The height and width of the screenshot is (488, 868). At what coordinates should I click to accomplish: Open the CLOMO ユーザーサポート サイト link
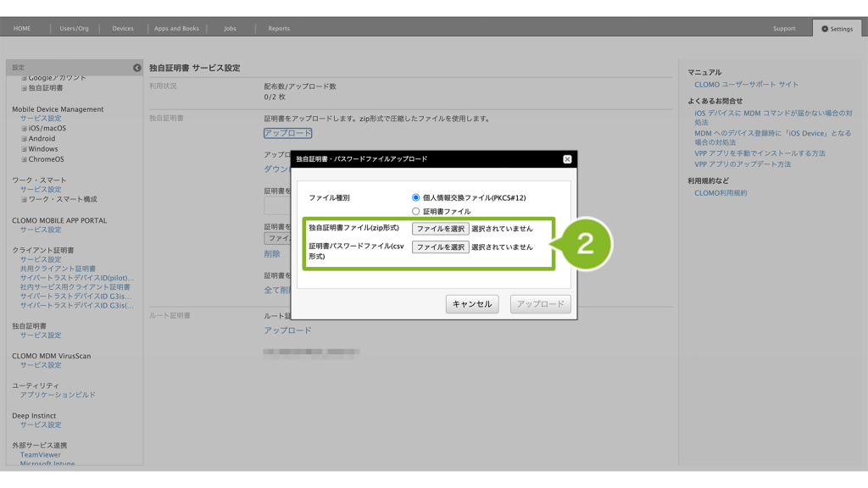(x=746, y=85)
